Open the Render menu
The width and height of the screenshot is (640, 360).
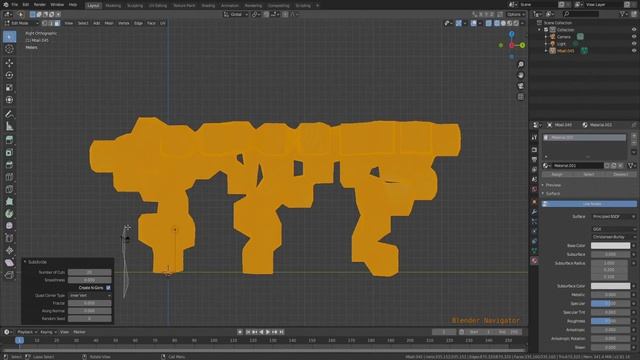pos(40,4)
